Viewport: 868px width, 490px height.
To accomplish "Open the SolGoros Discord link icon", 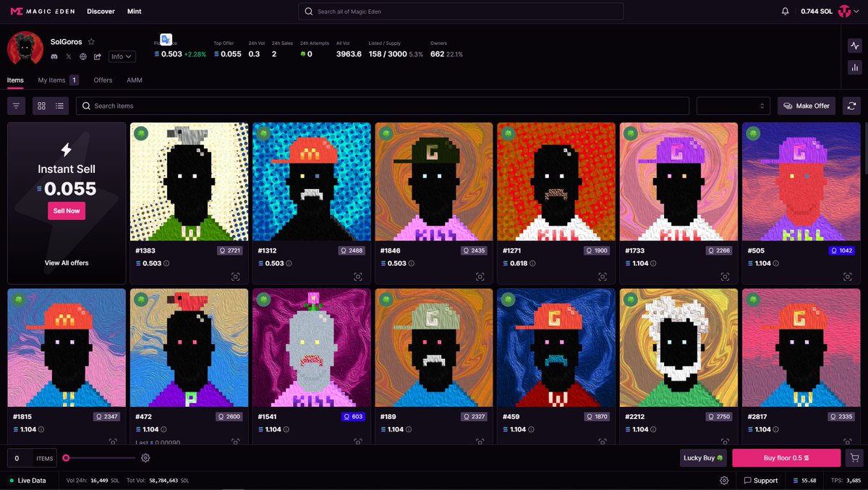I will pyautogui.click(x=55, y=56).
